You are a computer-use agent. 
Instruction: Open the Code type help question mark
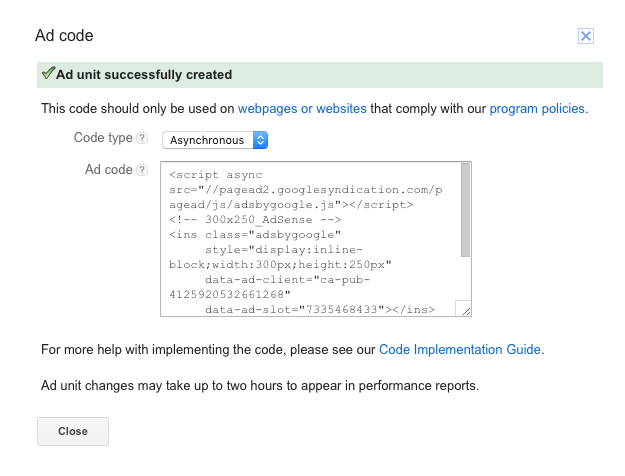point(142,138)
